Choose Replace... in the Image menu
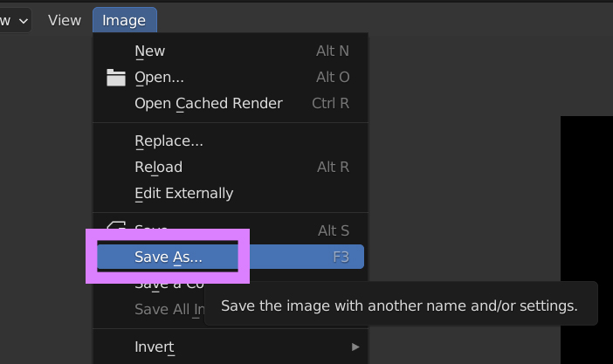The image size is (613, 364). [169, 141]
